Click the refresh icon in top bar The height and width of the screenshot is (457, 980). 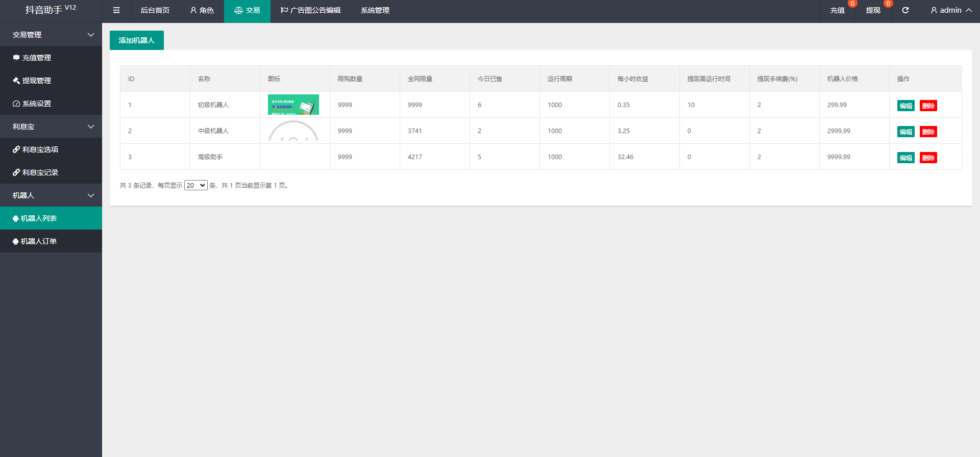coord(905,10)
